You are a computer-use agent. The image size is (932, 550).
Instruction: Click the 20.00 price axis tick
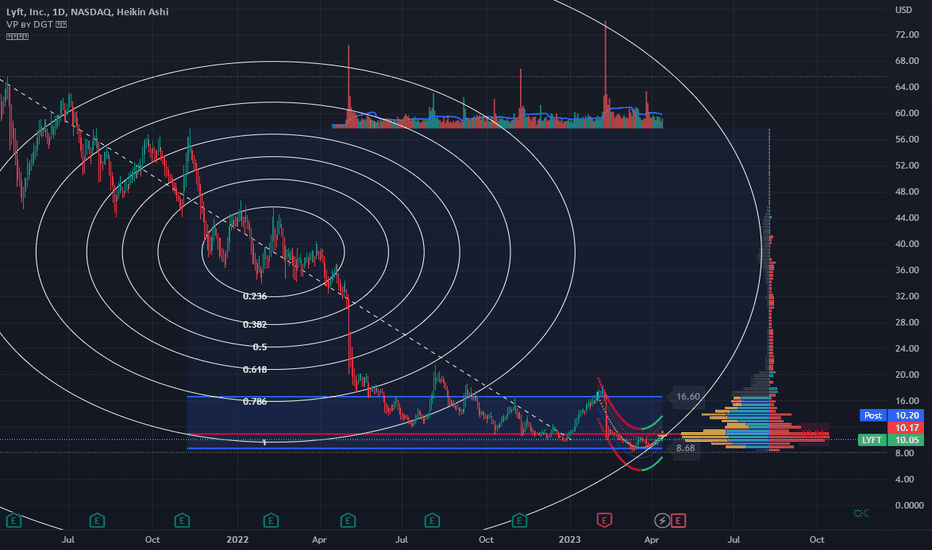coord(907,375)
